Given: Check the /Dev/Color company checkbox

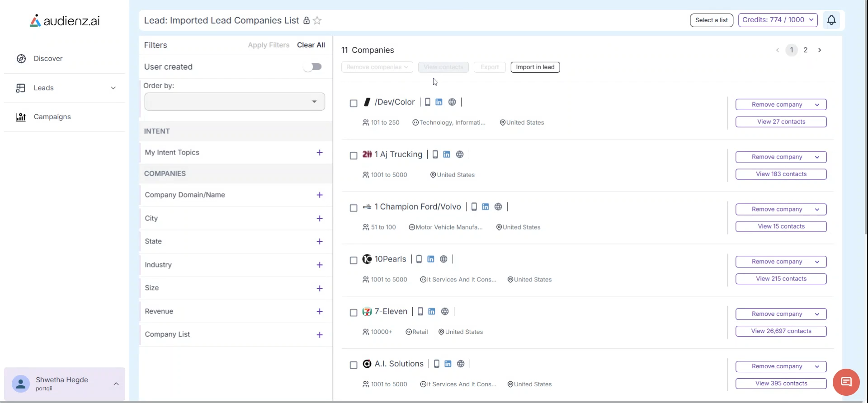Looking at the screenshot, I should 354,103.
